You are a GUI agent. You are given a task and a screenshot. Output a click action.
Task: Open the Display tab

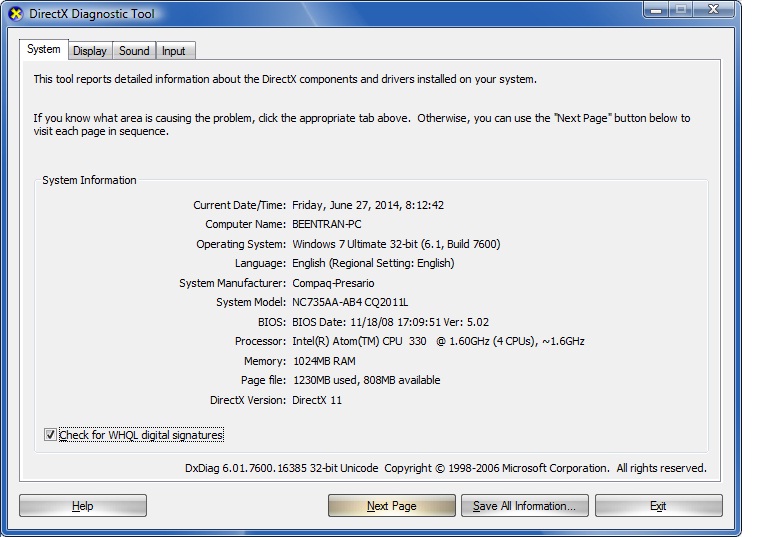90,51
